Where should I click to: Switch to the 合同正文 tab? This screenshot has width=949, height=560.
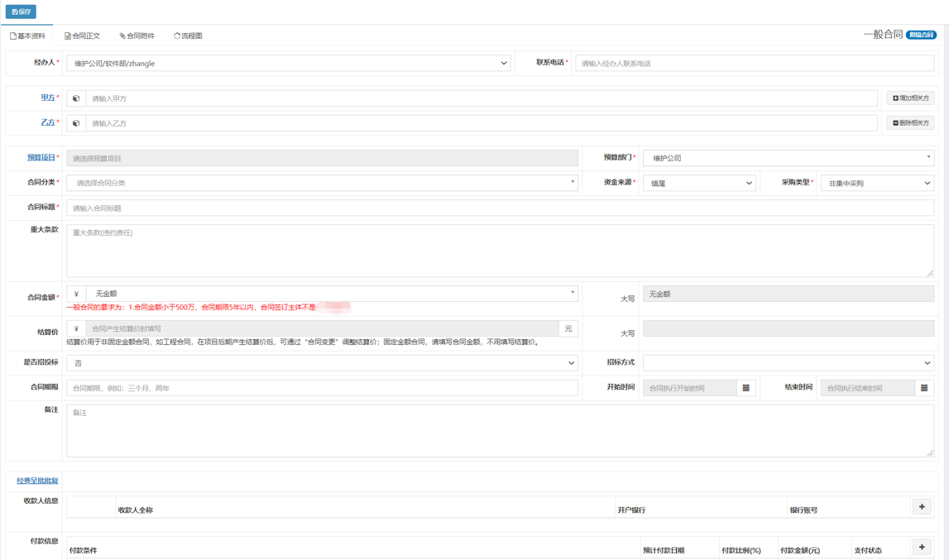point(82,36)
